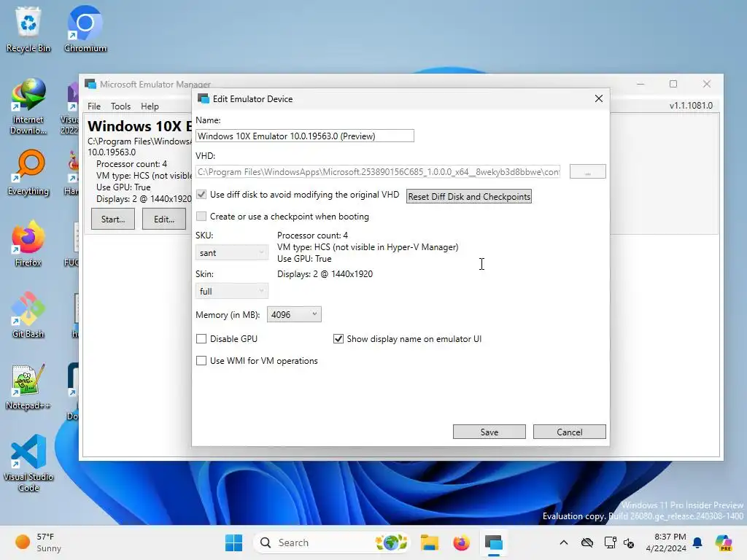The height and width of the screenshot is (560, 747).
Task: Click the Edit Emulator Device title icon
Action: [204, 98]
